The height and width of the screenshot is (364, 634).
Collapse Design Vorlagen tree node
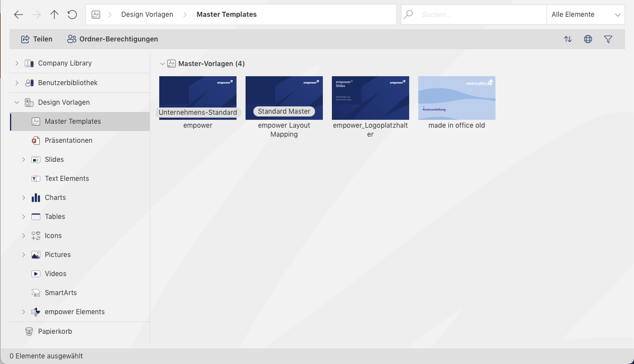pyautogui.click(x=17, y=102)
